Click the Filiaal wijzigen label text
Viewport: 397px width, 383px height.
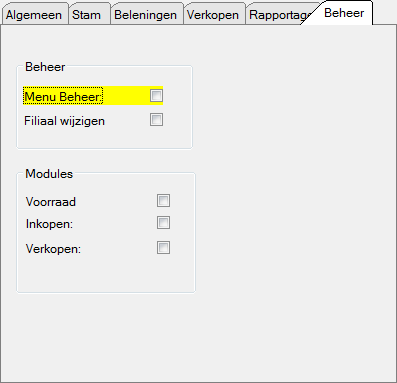tap(64, 121)
